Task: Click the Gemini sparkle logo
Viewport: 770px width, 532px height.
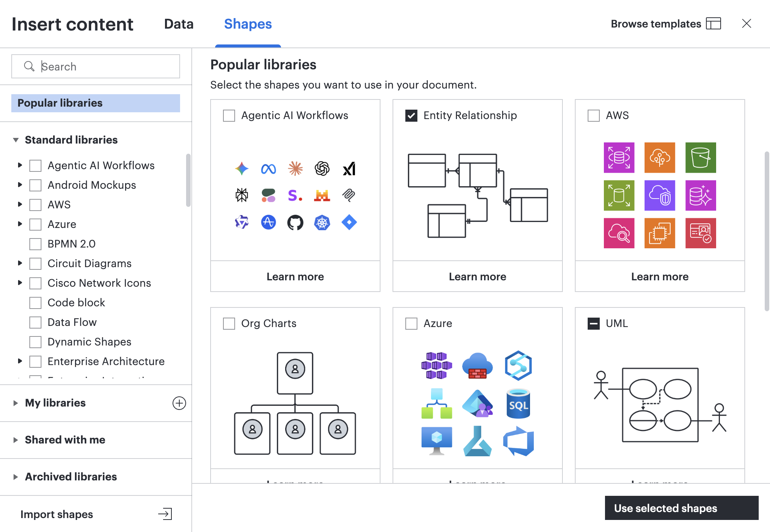Action: point(241,169)
